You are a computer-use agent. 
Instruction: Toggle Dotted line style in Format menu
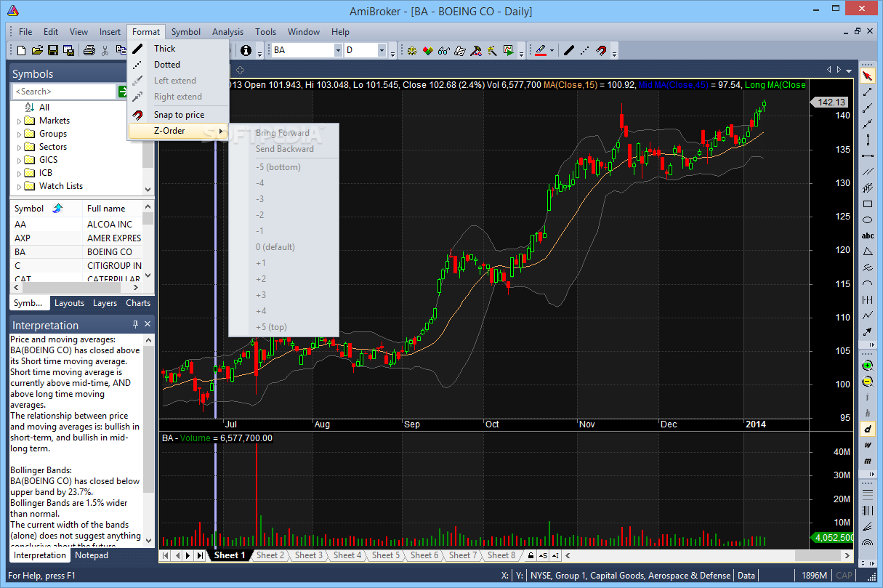178,65
